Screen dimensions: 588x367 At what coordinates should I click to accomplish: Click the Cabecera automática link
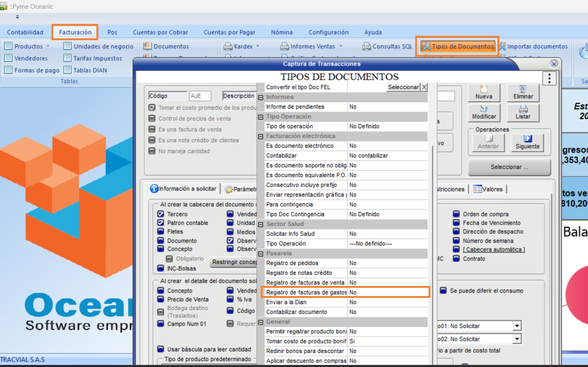[493, 249]
